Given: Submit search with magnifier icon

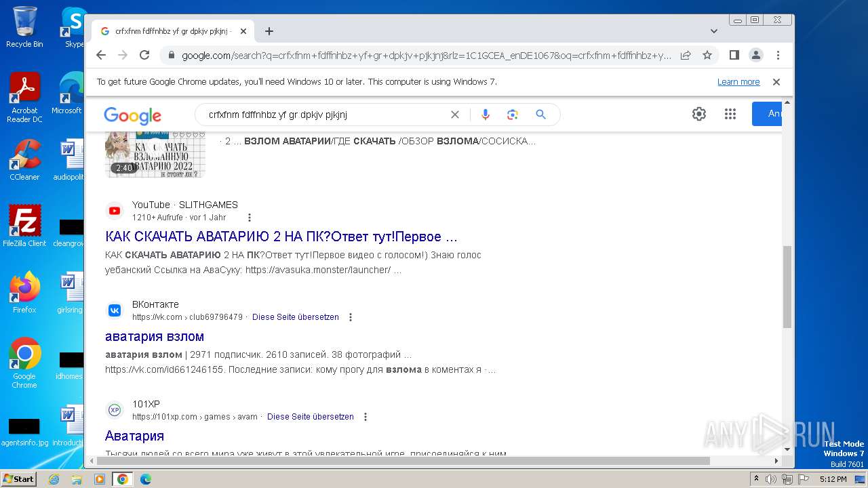Looking at the screenshot, I should tap(540, 115).
